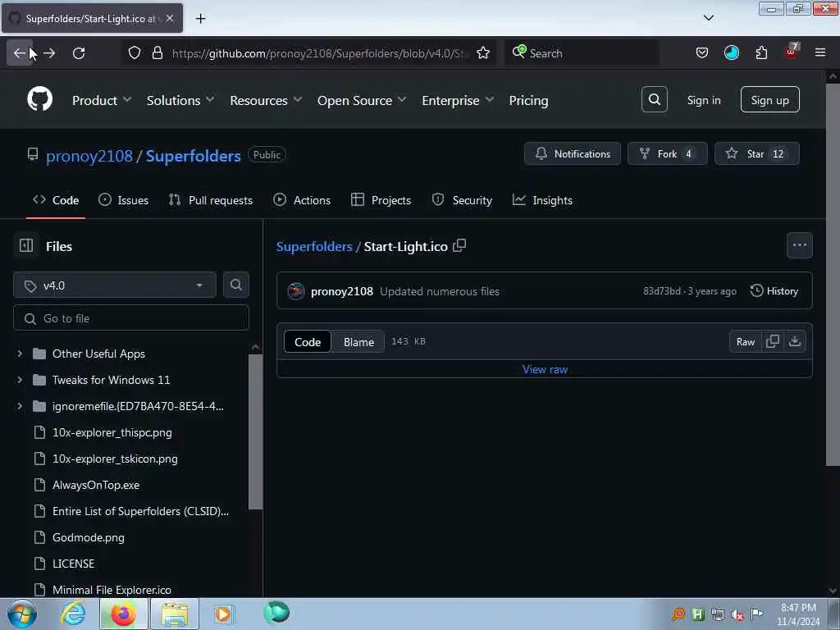Download raw file icon
840x630 pixels.
(795, 341)
